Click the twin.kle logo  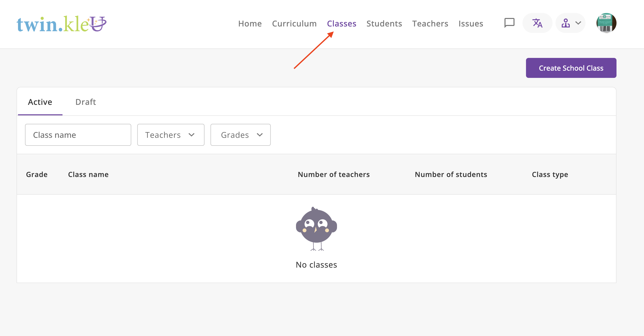(x=61, y=24)
